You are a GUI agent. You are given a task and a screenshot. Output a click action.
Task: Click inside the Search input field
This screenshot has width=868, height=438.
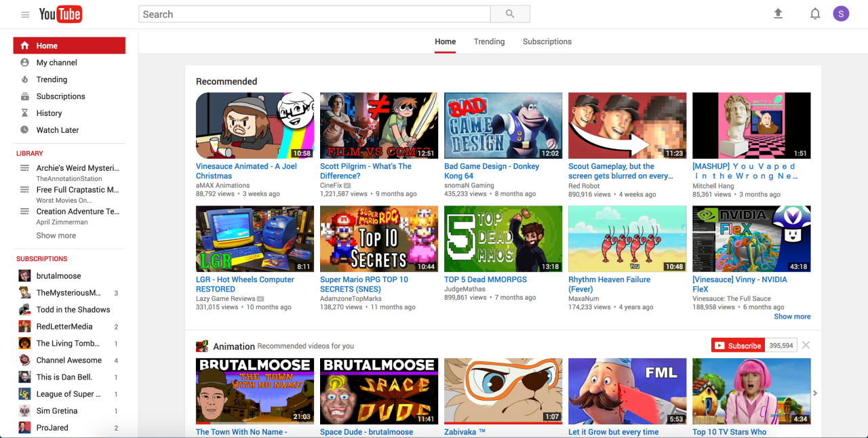[315, 14]
